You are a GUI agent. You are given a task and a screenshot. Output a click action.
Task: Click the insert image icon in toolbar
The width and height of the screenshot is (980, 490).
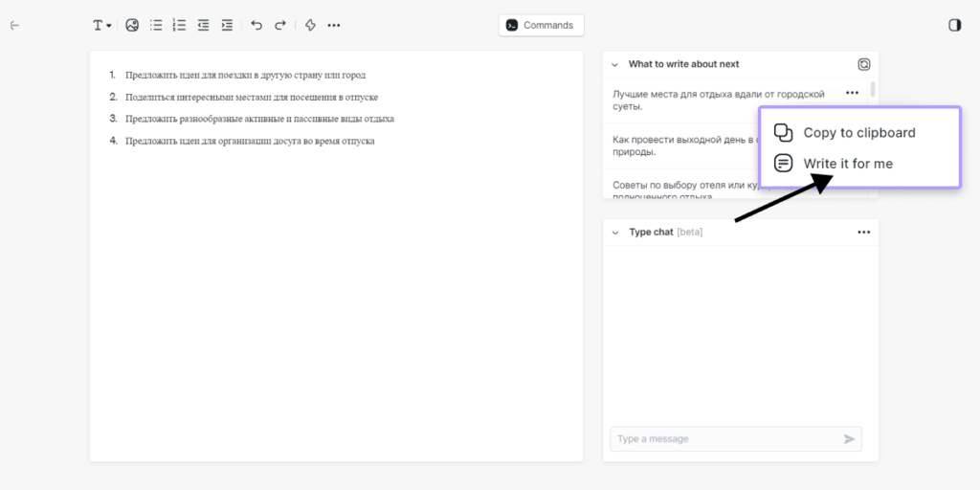pos(132,26)
